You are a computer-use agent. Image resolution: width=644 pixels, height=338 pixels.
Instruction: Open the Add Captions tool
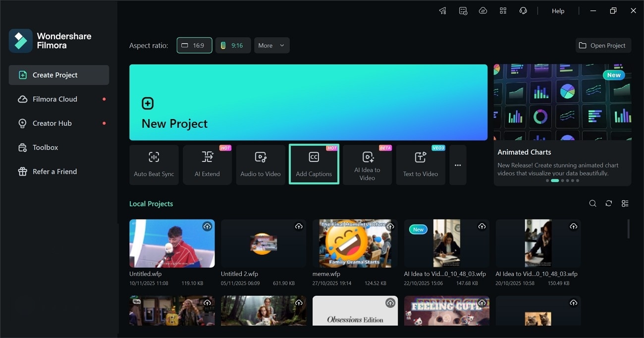click(314, 164)
